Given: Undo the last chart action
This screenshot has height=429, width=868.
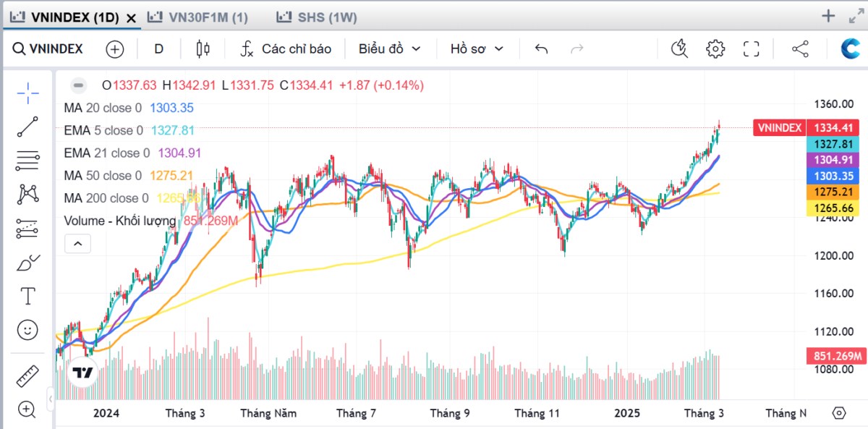Looking at the screenshot, I should click(541, 49).
